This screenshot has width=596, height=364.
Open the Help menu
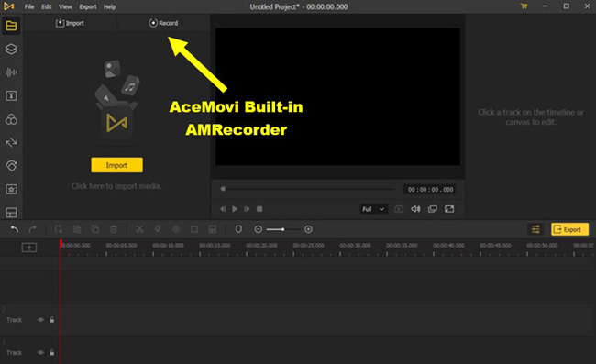[x=109, y=6]
